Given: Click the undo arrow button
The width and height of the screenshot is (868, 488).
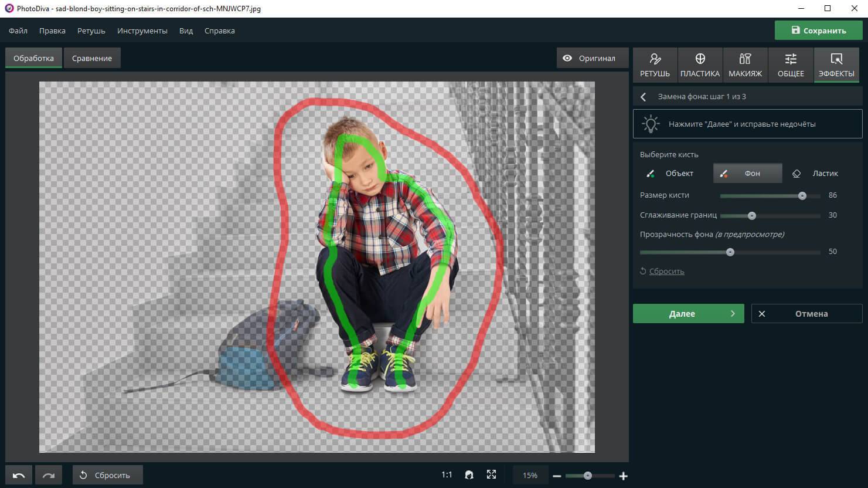Looking at the screenshot, I should pos(19,475).
